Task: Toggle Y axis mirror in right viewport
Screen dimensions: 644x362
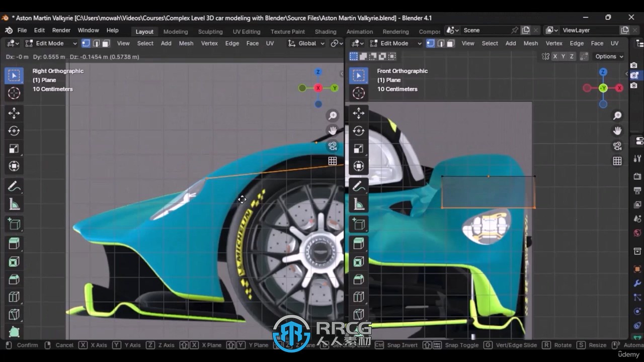Action: (563, 56)
